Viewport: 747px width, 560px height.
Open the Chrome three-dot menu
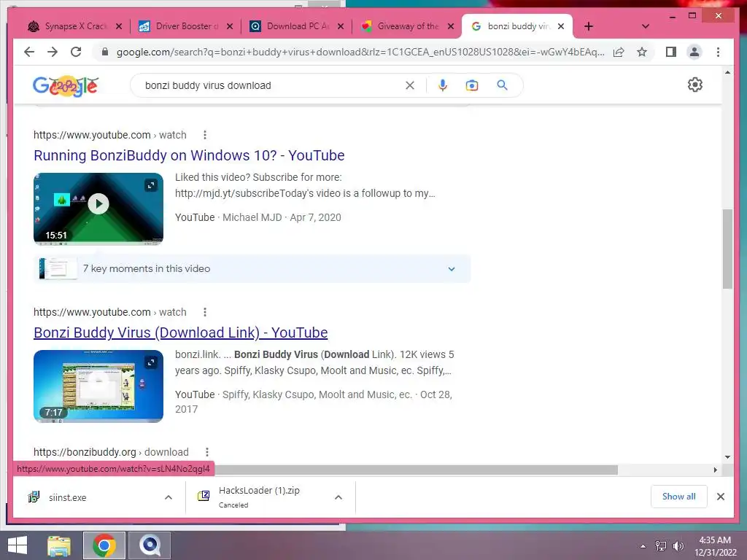click(x=718, y=52)
